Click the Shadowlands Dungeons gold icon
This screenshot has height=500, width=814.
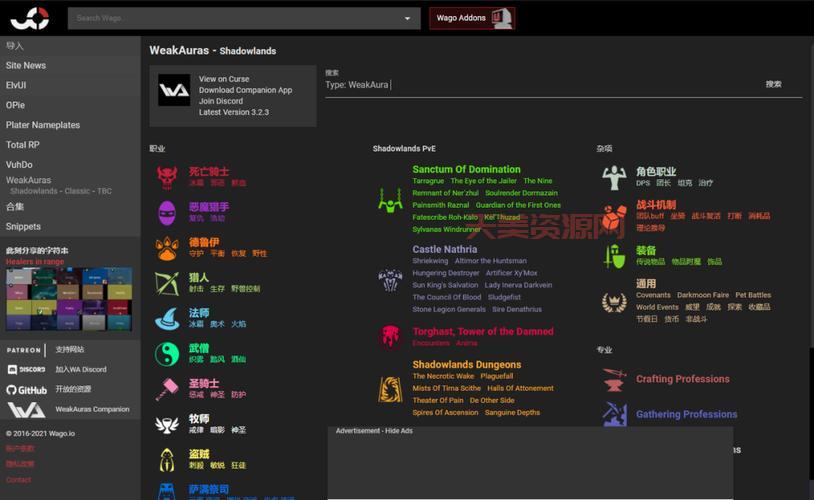[390, 389]
